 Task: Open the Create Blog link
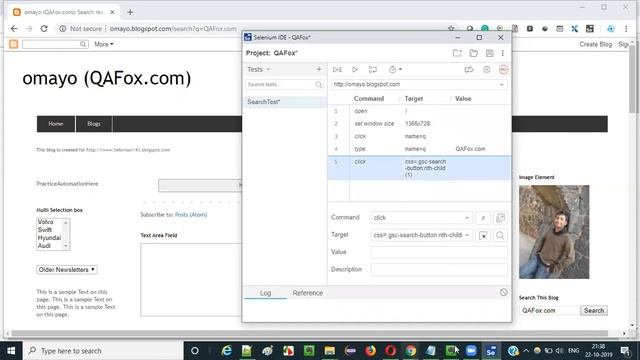click(x=596, y=44)
